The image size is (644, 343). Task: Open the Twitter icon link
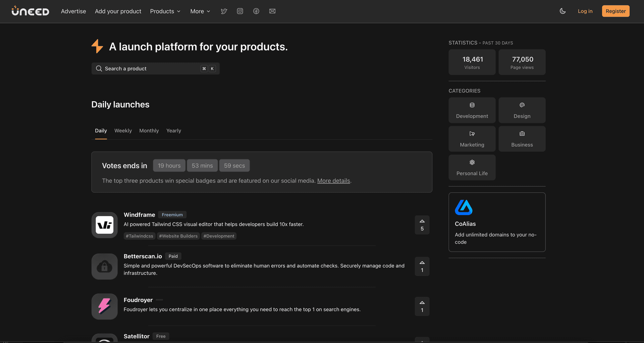pos(224,11)
